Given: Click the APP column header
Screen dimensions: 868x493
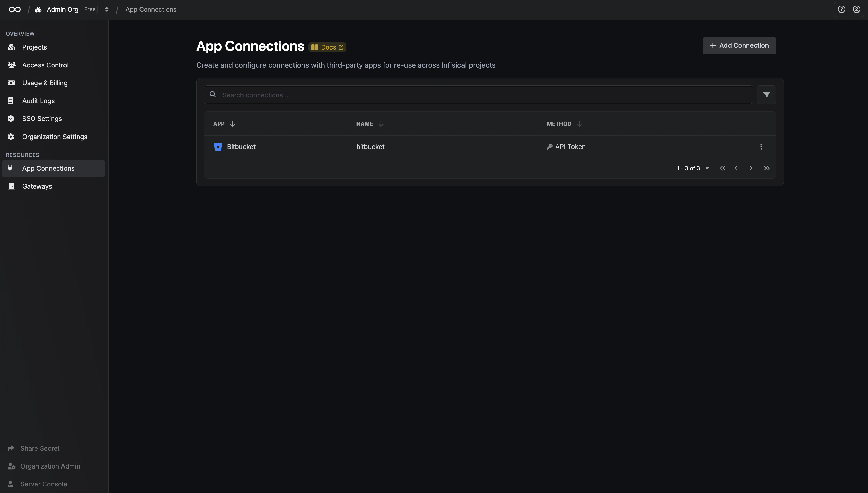Looking at the screenshot, I should click(219, 124).
